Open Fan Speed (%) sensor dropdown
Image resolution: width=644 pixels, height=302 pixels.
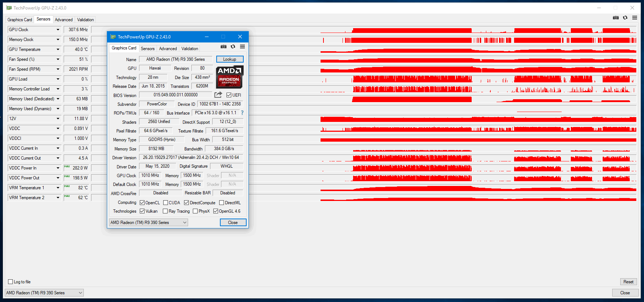click(58, 59)
